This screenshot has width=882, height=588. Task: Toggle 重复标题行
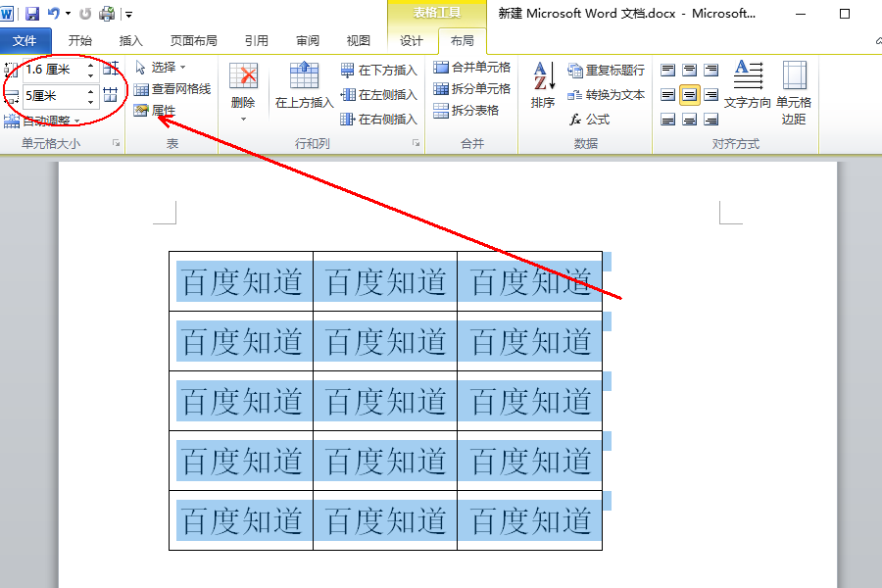606,70
